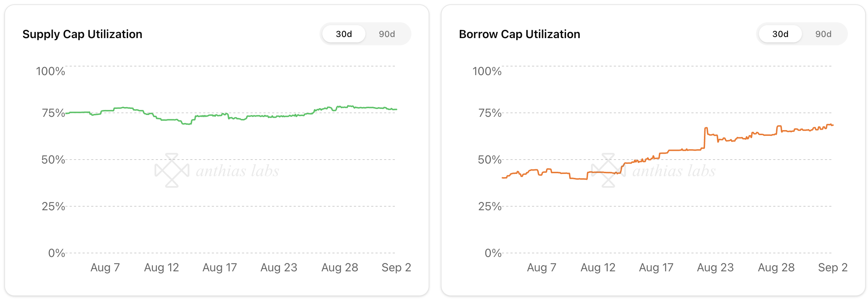Click anthias labs watermark text in supply chart

237,171
